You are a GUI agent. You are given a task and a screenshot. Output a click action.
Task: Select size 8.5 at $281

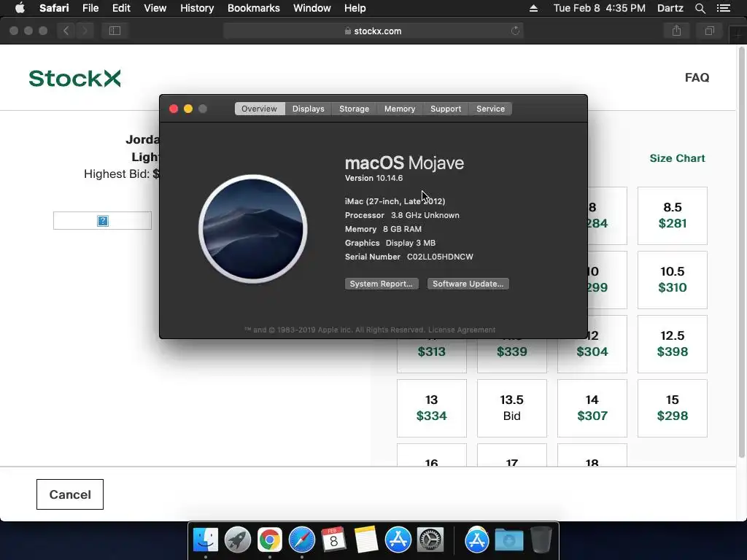pos(672,216)
